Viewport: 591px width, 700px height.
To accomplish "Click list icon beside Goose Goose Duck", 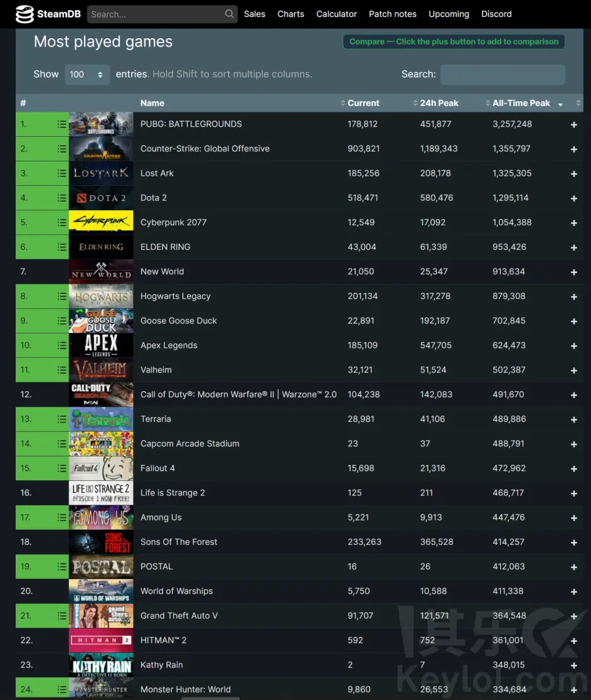I will [x=62, y=321].
